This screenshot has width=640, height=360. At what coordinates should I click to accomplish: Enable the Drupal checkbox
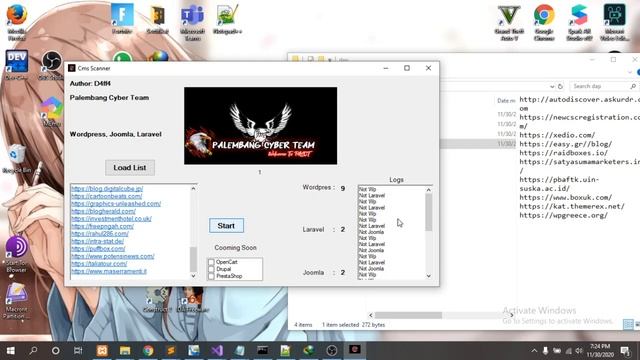point(211,269)
